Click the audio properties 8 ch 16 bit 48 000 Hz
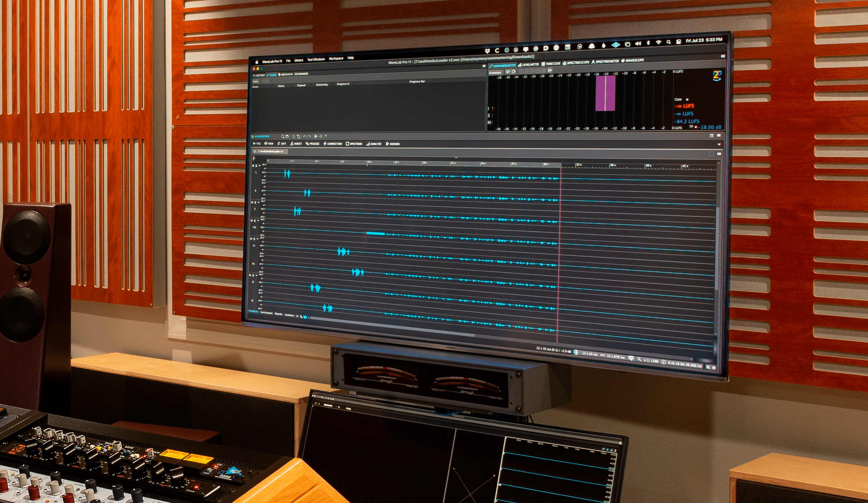 (684, 365)
